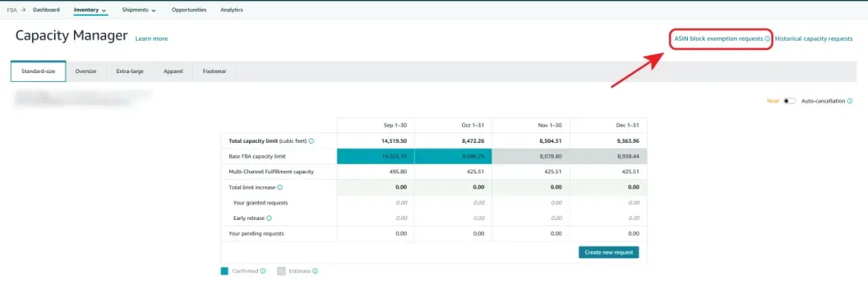Screen dimensions: 868x289
Task: Click the FBA breadcrumb arrow
Action: [x=23, y=10]
